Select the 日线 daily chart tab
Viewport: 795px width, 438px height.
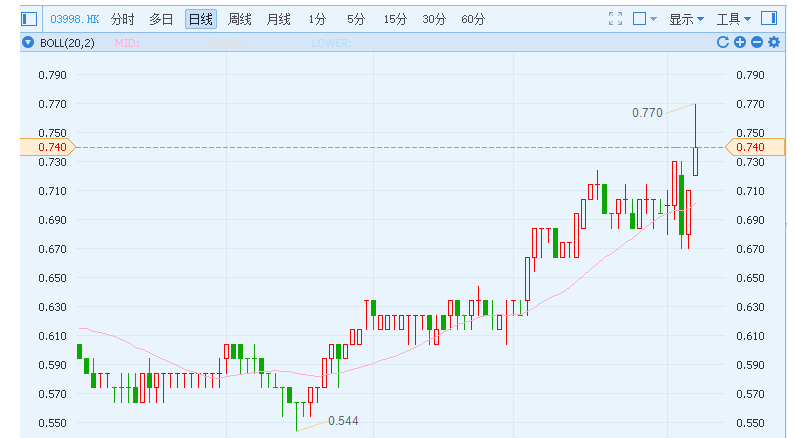click(201, 19)
